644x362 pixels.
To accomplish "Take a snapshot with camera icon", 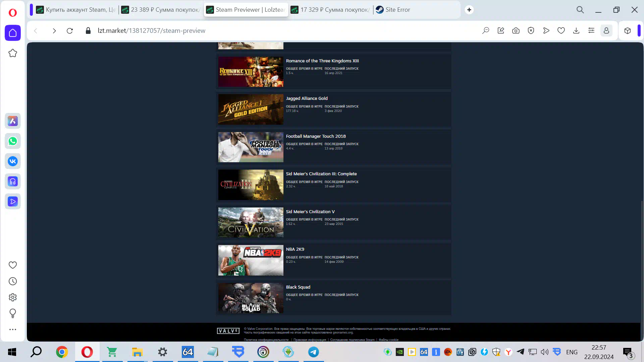I will point(516,31).
